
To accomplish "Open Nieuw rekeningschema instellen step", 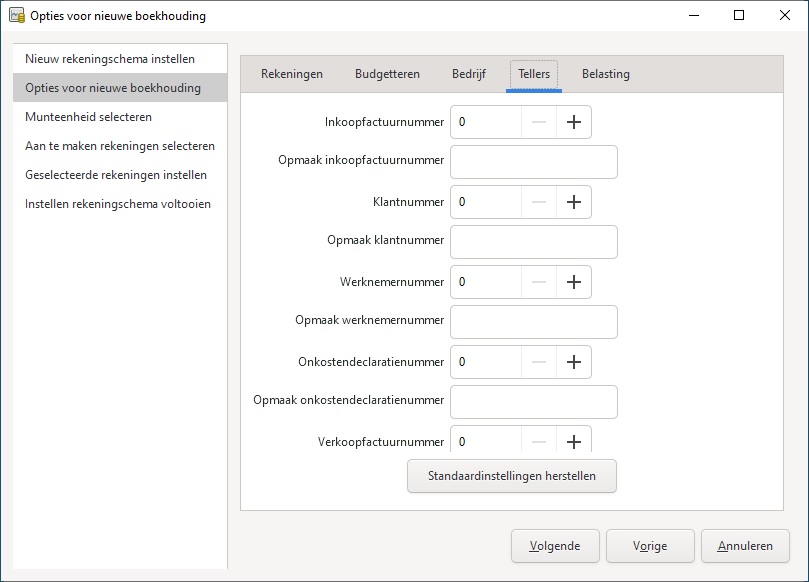I will pyautogui.click(x=110, y=59).
